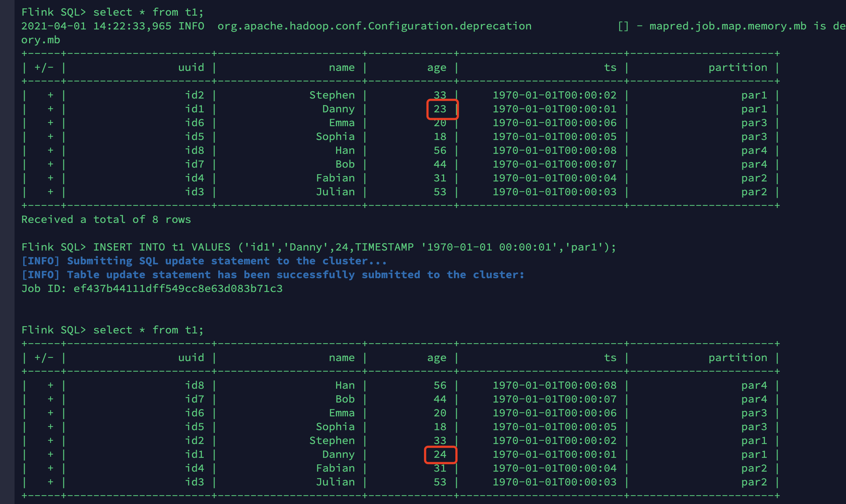This screenshot has width=846, height=504.
Task: Click the Job ID hash text
Action: (178, 289)
